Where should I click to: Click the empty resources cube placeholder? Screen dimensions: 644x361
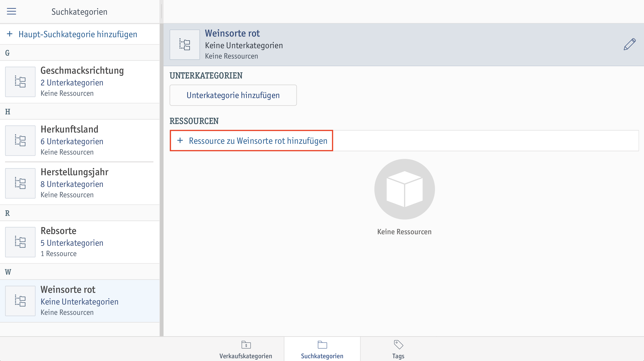[404, 189]
